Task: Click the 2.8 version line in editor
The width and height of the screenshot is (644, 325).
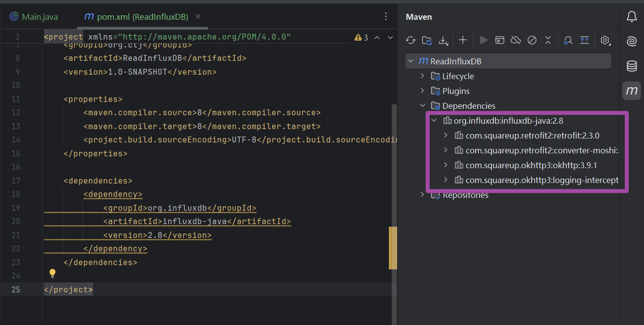Action: pyautogui.click(x=158, y=235)
